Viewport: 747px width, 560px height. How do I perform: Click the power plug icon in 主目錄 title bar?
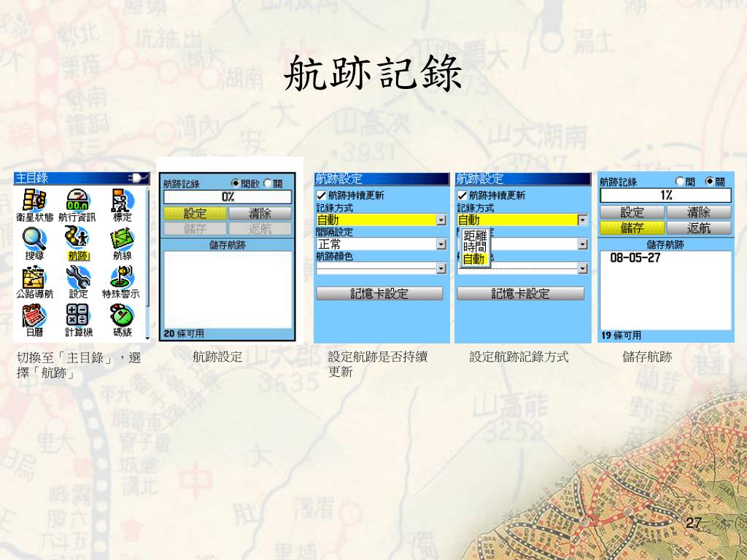[138, 178]
